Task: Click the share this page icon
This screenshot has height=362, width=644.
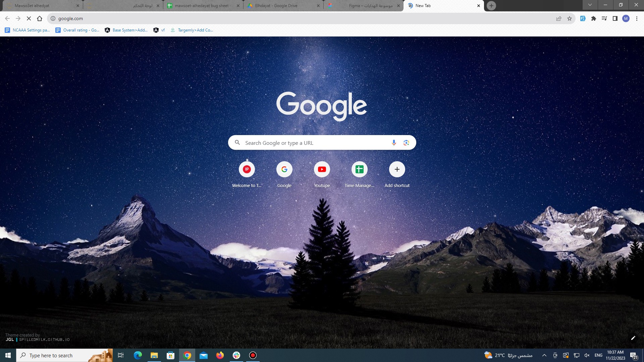Action: click(x=559, y=18)
